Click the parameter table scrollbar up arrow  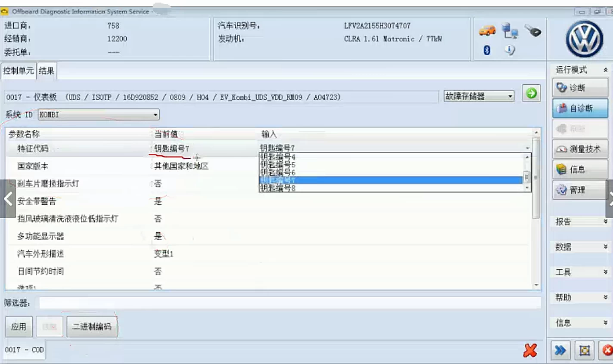(536, 133)
